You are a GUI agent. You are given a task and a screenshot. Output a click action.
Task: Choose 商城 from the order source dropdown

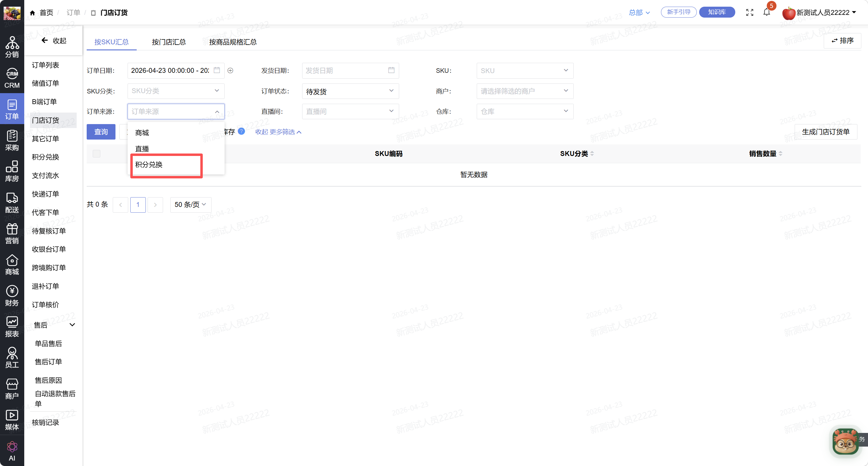[x=142, y=133]
